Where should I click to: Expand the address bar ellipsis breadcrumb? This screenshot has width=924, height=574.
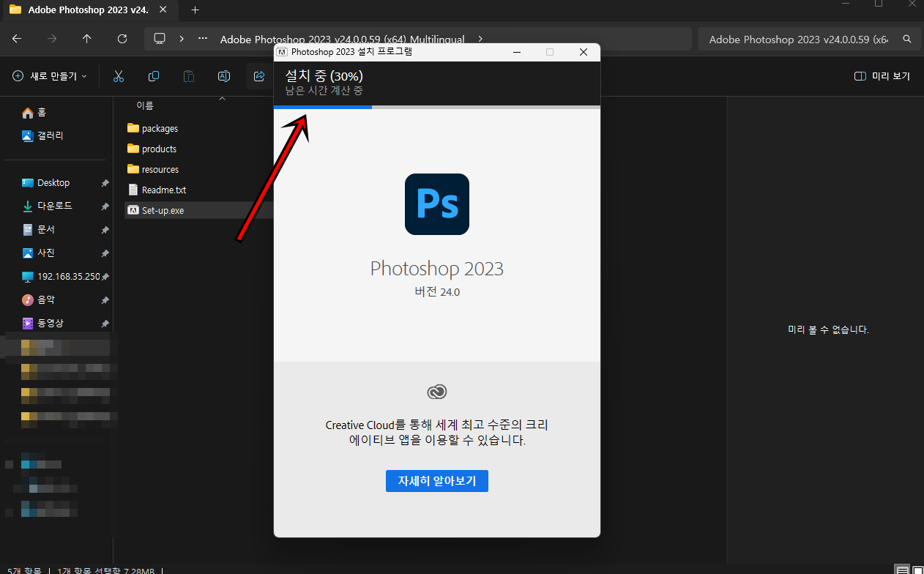[204, 39]
